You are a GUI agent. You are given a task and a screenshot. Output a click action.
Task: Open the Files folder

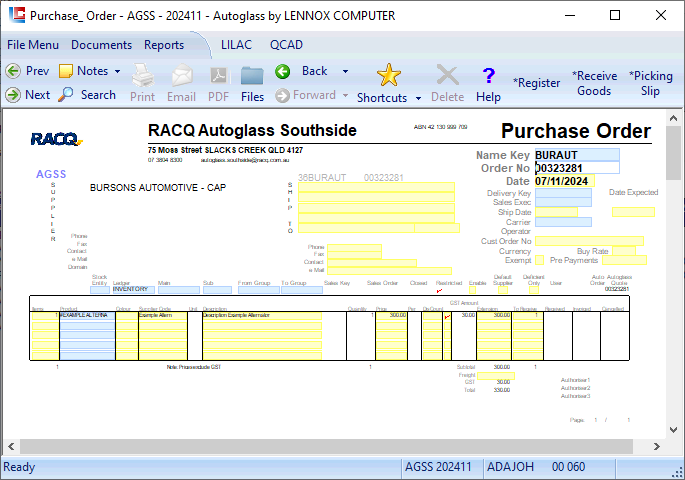253,83
